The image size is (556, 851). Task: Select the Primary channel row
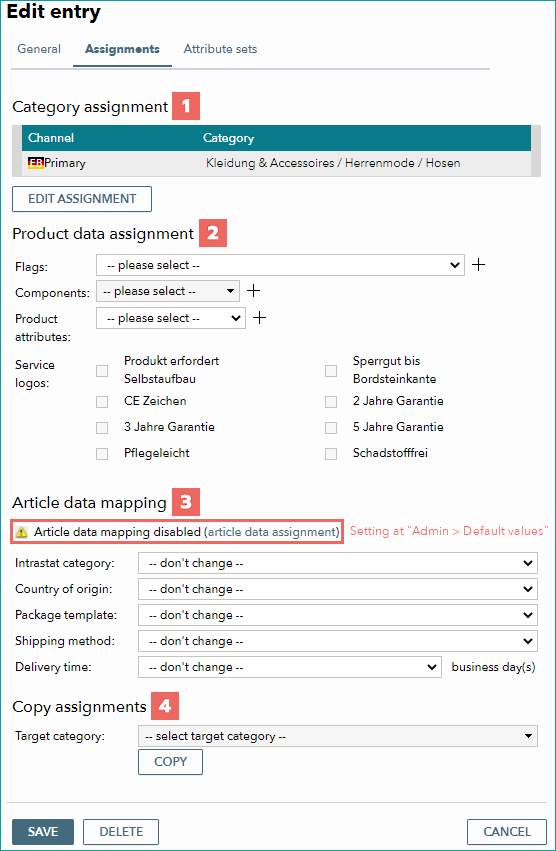click(276, 163)
